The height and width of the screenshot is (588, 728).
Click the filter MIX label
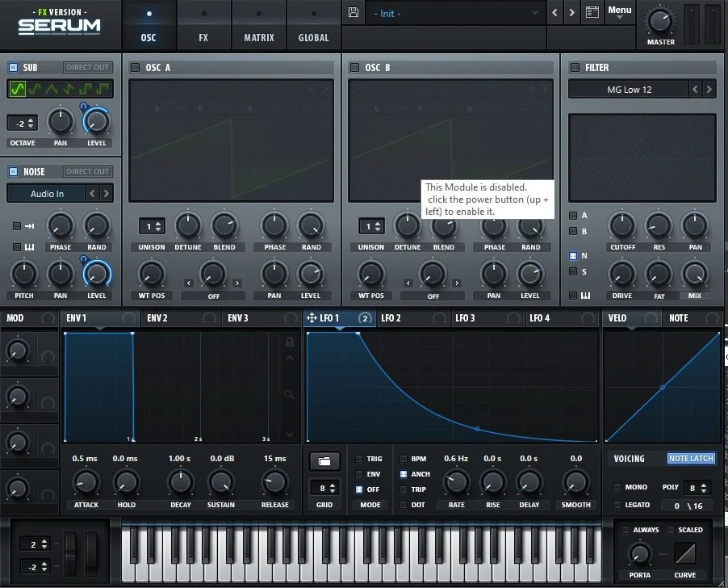[695, 296]
